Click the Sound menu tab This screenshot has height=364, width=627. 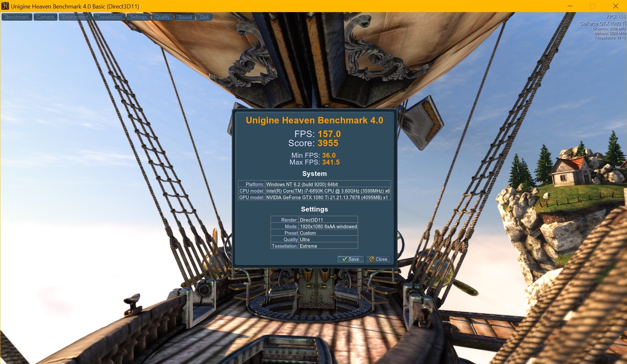click(x=185, y=17)
